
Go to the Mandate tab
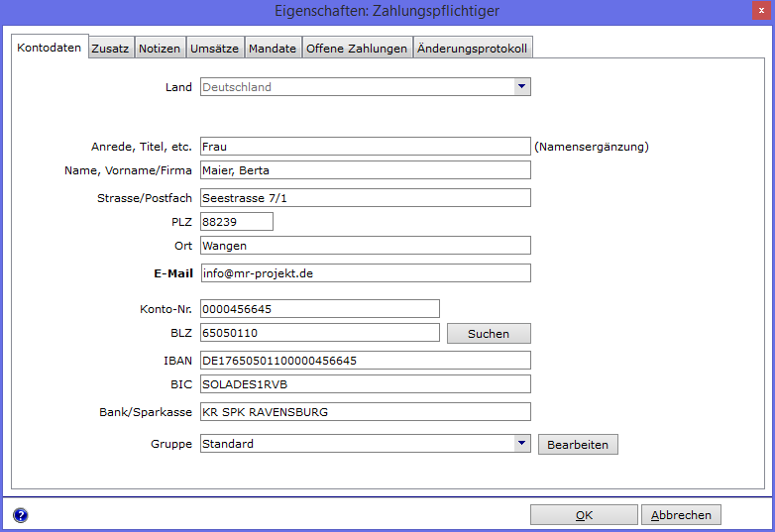pyautogui.click(x=273, y=49)
